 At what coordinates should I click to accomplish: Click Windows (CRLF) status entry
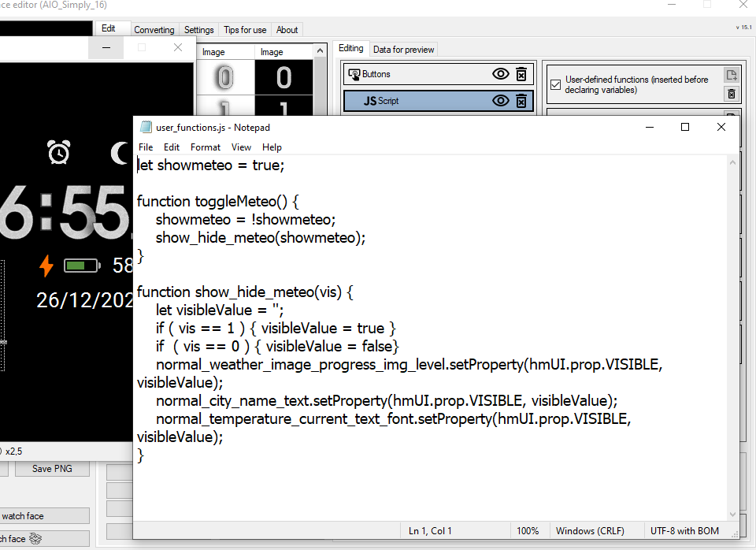(590, 531)
